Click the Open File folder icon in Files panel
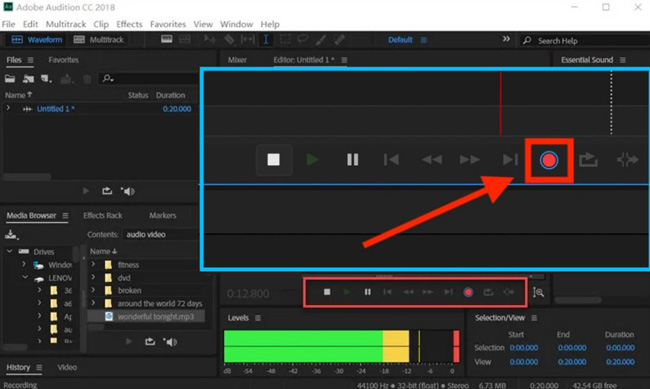Screen dimensions: 650x389 tap(10, 78)
